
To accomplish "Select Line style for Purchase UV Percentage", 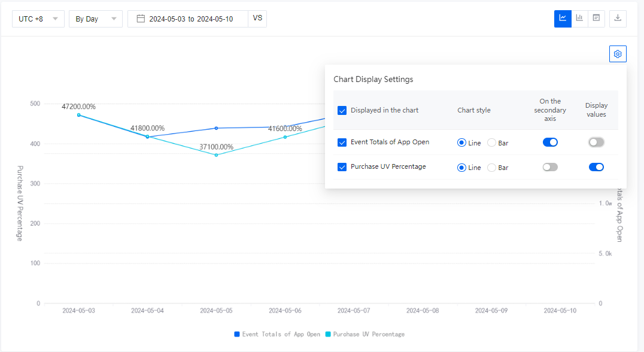I will [x=461, y=167].
